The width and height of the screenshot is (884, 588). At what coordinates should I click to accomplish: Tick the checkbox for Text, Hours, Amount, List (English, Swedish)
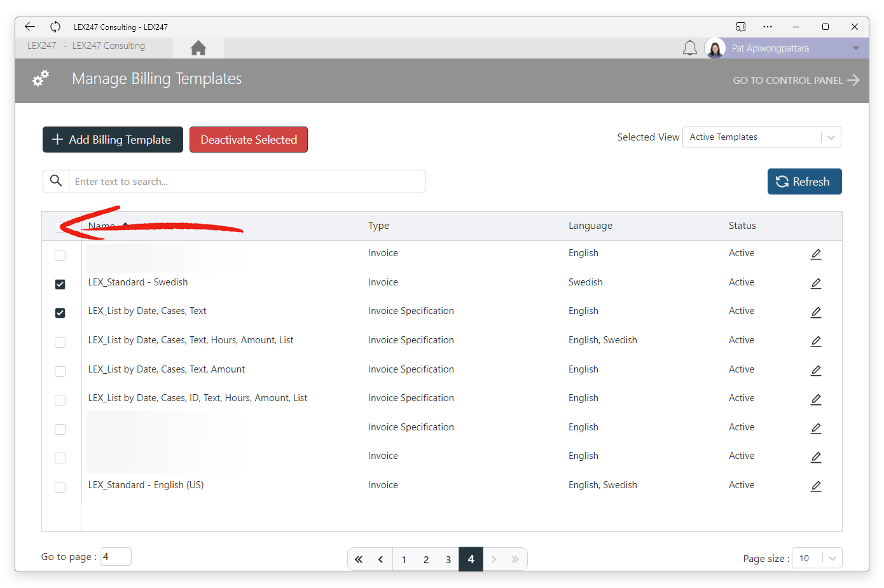60,342
